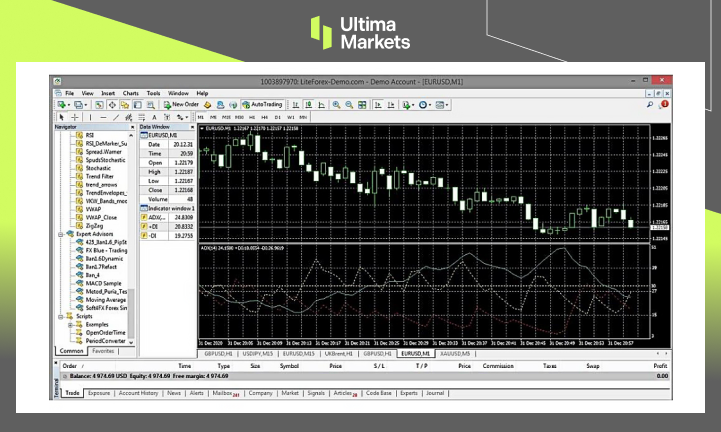Select the text tool marked A
Viewport: 721px width, 432px height.
(154, 117)
